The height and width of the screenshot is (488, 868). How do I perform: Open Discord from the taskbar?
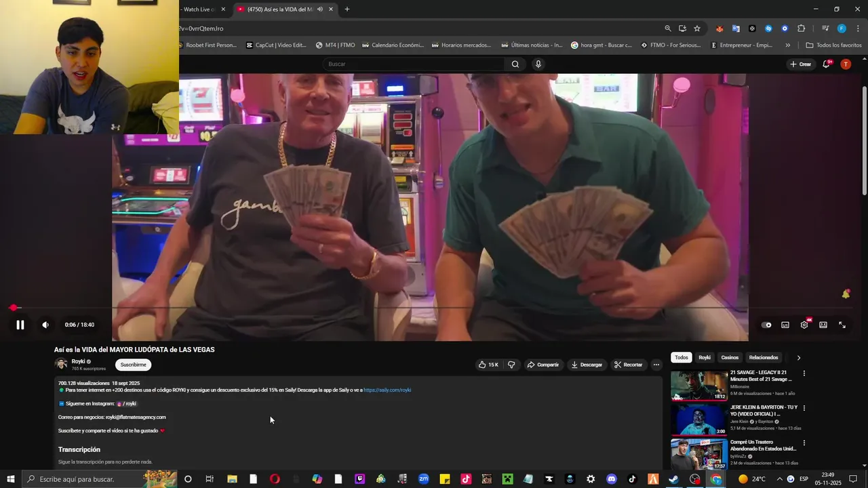612,479
